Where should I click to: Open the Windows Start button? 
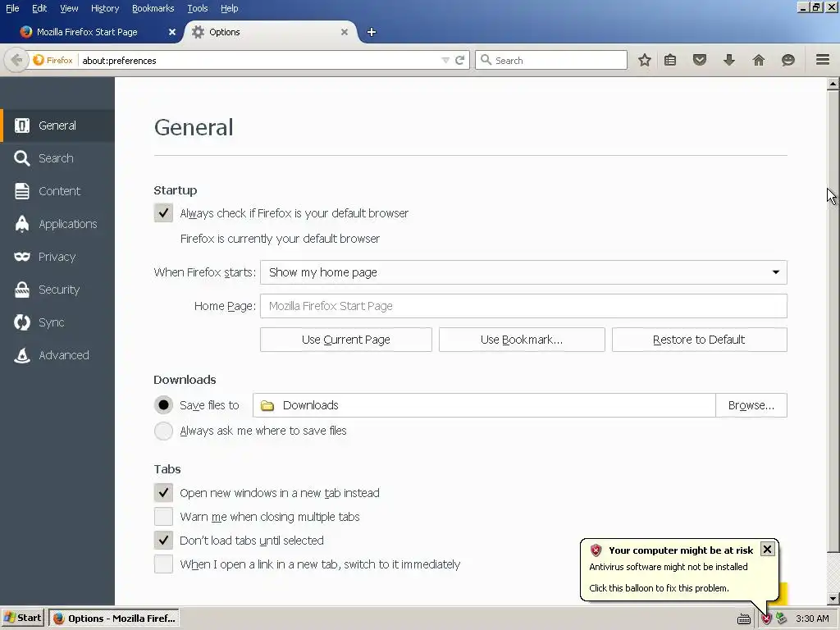22,619
